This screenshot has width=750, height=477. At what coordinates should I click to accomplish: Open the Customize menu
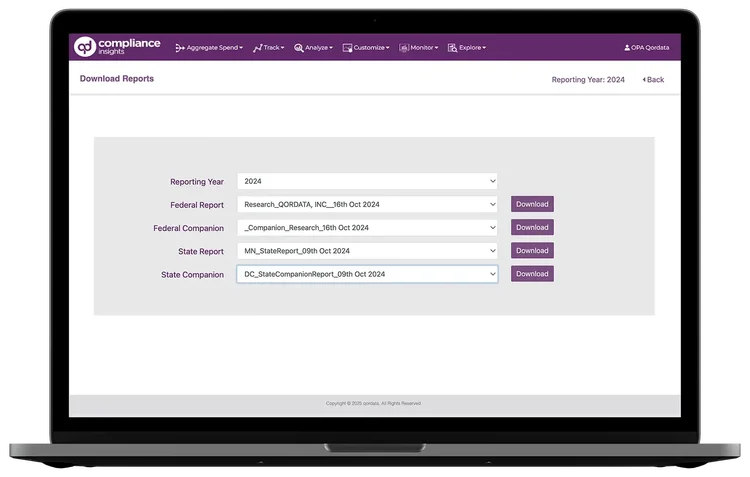(x=366, y=48)
